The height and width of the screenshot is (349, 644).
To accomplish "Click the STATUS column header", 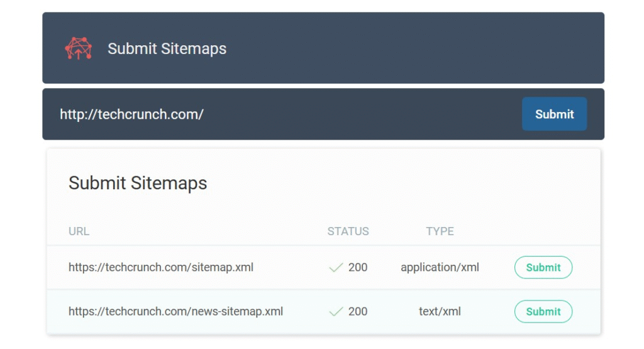I will tap(348, 231).
